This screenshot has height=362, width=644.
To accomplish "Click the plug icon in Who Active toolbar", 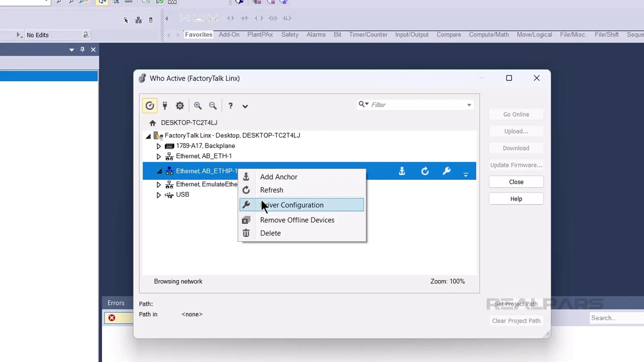I will 165,106.
